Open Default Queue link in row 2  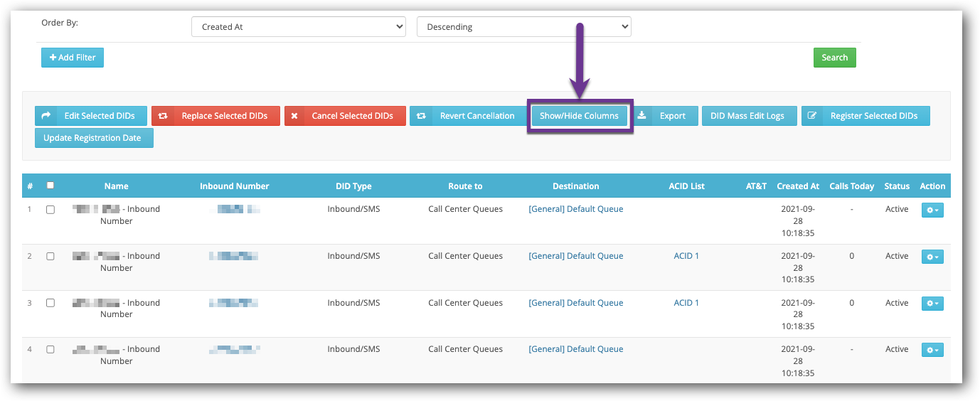[x=576, y=256]
